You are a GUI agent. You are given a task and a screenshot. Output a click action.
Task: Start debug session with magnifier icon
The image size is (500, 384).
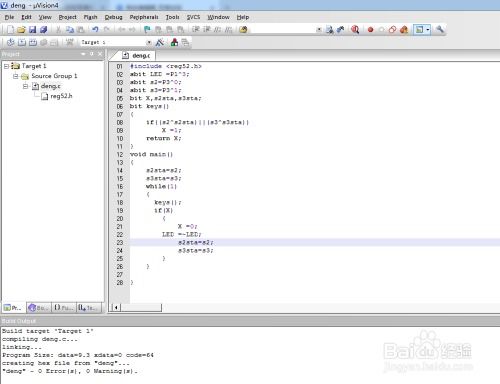pyautogui.click(x=355, y=30)
